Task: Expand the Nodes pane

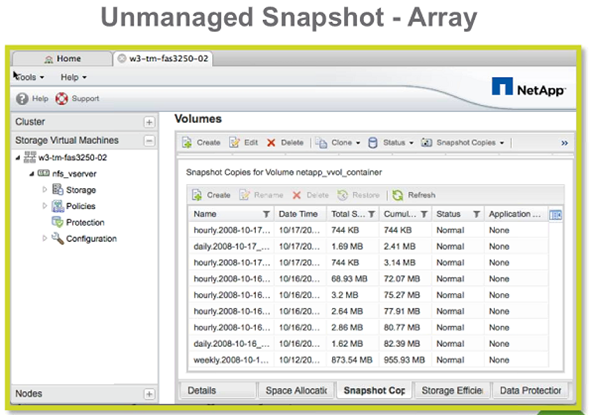Action: point(149,394)
